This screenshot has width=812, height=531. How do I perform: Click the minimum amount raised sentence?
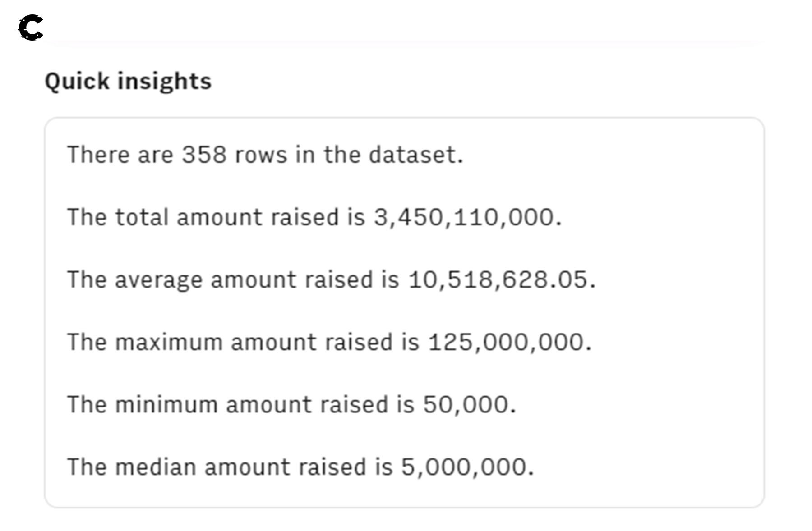pos(291,404)
